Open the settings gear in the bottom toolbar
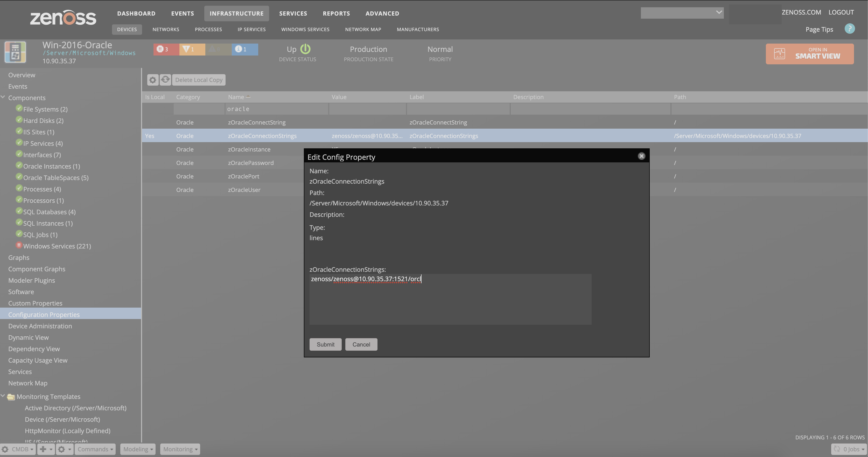Image resolution: width=868 pixels, height=457 pixels. (x=62, y=449)
